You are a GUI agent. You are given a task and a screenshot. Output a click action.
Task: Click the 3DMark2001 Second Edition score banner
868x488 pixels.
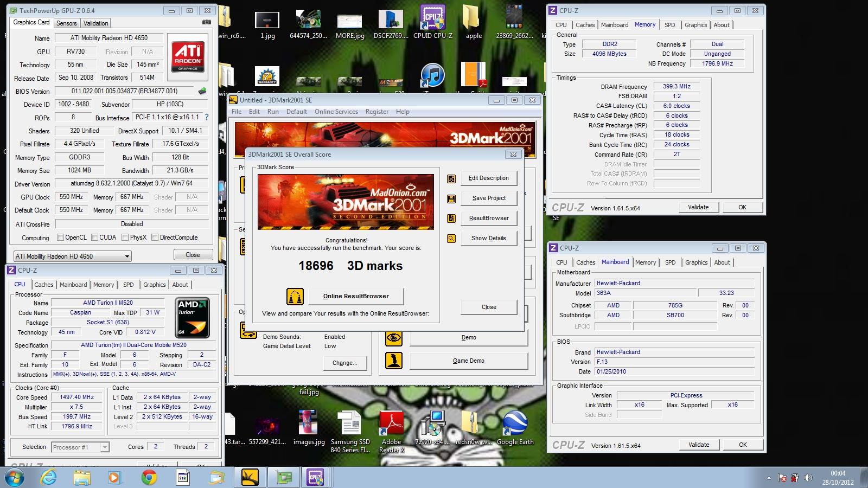click(346, 202)
